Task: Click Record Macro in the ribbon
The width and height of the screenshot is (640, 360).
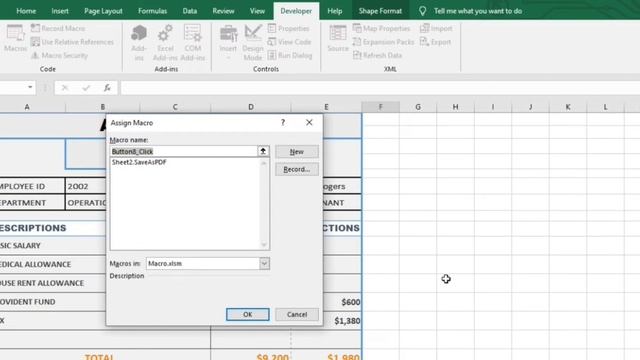Action: (58, 28)
